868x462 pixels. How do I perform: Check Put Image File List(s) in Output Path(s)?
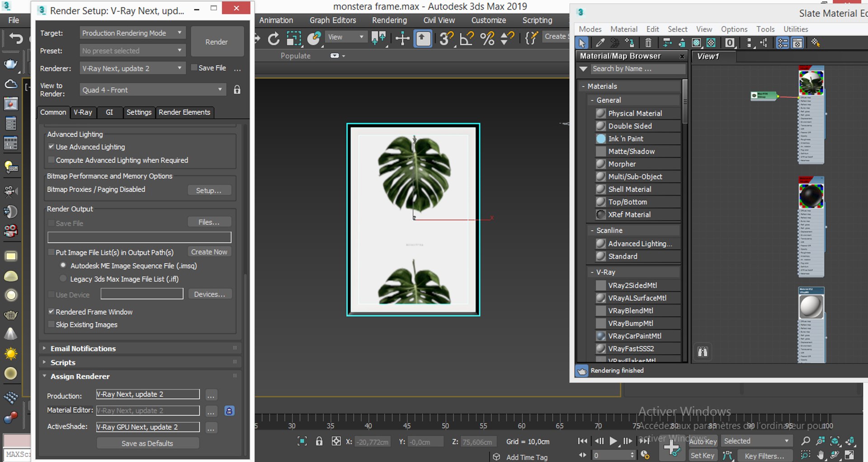click(51, 252)
